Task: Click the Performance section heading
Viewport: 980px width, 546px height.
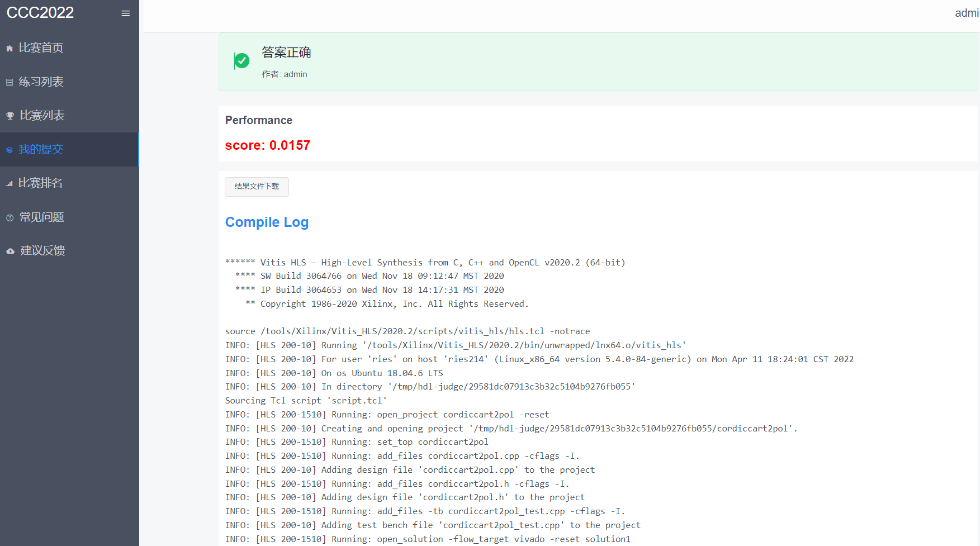Action: click(x=258, y=120)
